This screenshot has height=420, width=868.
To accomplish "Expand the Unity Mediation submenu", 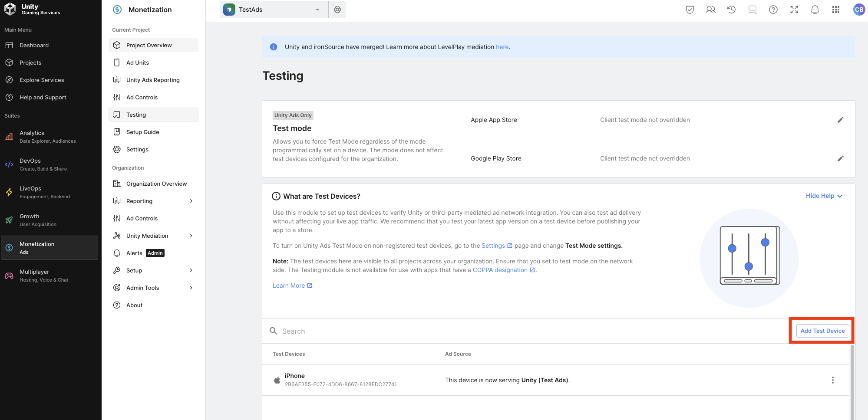I will [191, 236].
